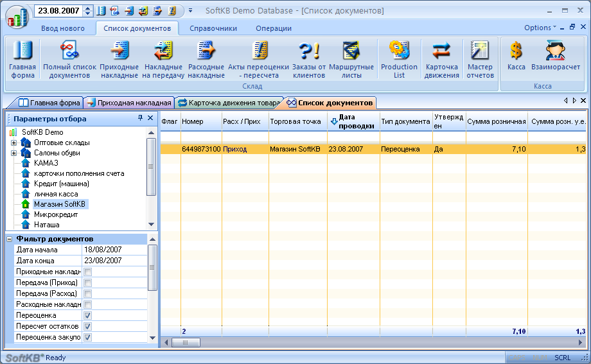
Task: Toggle Передача (Приход) checkbox
Action: point(87,282)
